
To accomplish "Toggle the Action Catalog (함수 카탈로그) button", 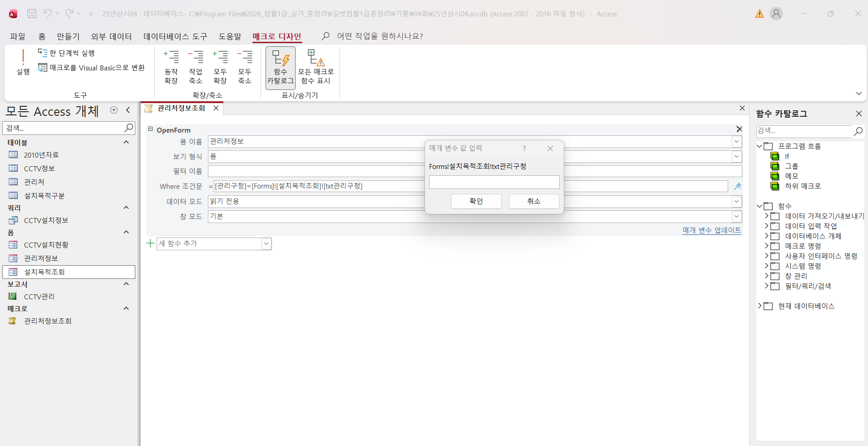I will coord(280,67).
